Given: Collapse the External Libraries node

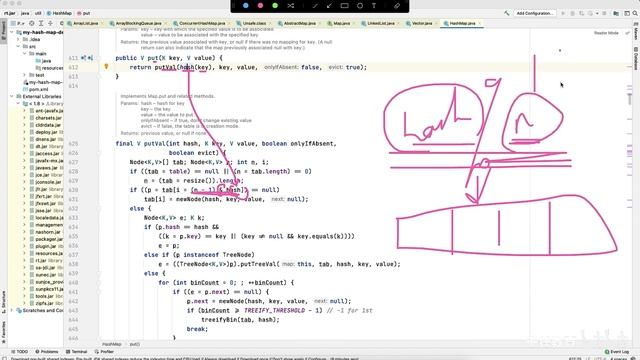Looking at the screenshot, I should pyautogui.click(x=11, y=96).
